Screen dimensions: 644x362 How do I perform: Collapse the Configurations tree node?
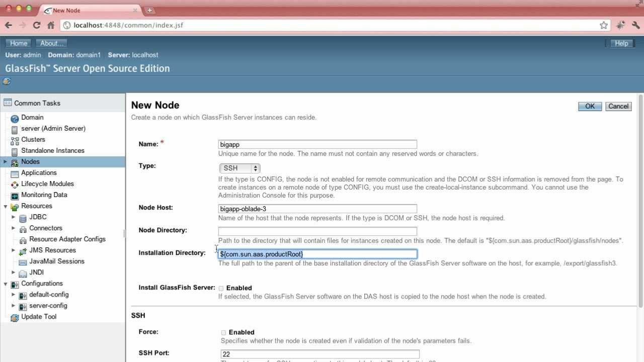6,284
